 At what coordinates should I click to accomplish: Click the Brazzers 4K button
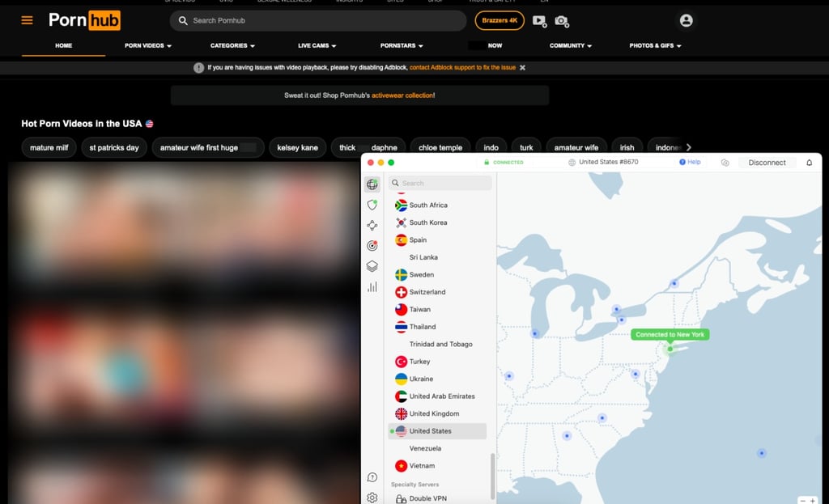[x=500, y=20]
